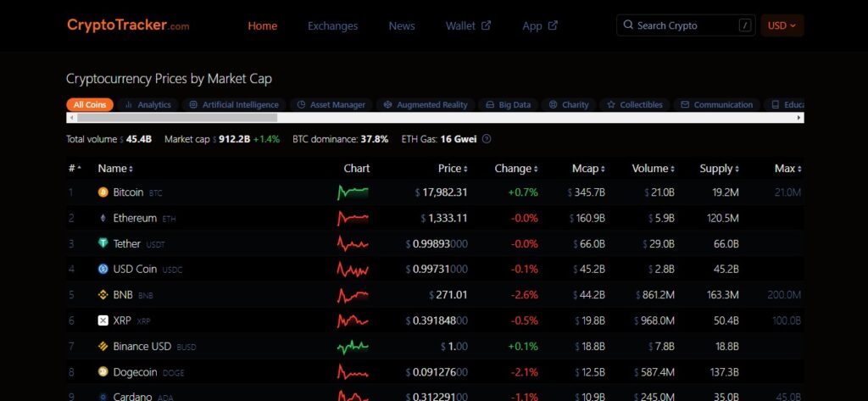
Task: Click Total volume 45.4B stat
Action: click(109, 139)
